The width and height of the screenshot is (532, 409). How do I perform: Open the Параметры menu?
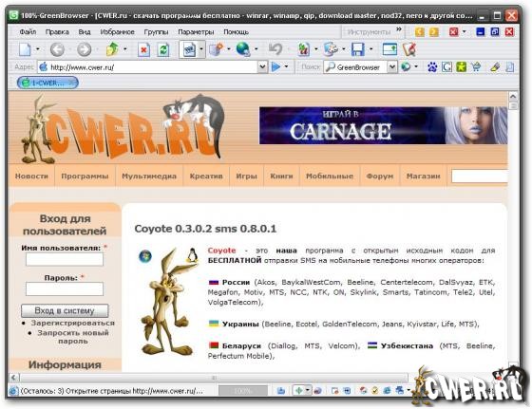pos(196,32)
